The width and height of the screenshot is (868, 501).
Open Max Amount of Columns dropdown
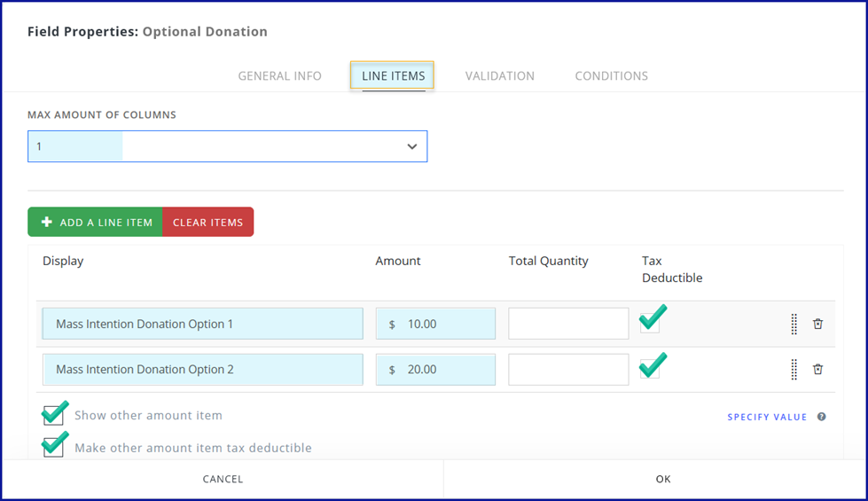pyautogui.click(x=228, y=146)
